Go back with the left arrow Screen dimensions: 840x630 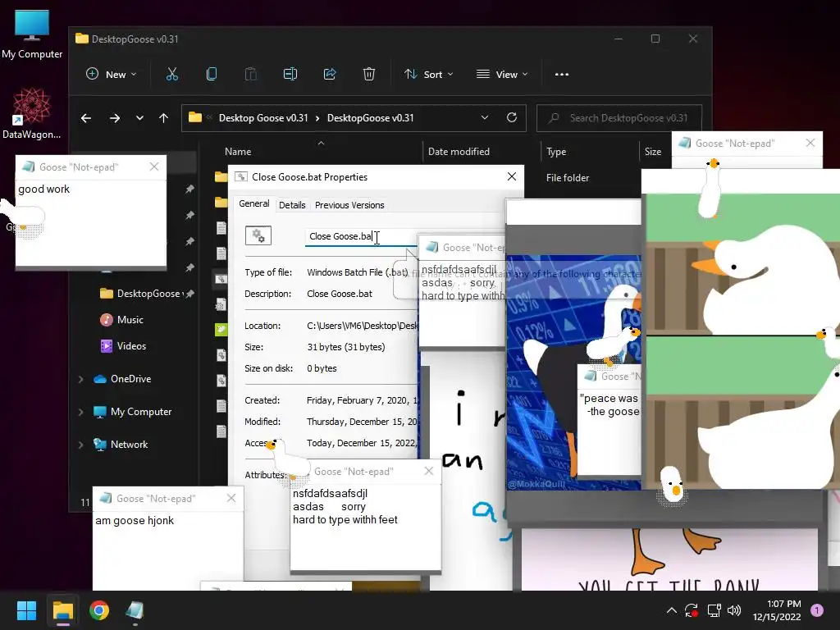pyautogui.click(x=85, y=118)
